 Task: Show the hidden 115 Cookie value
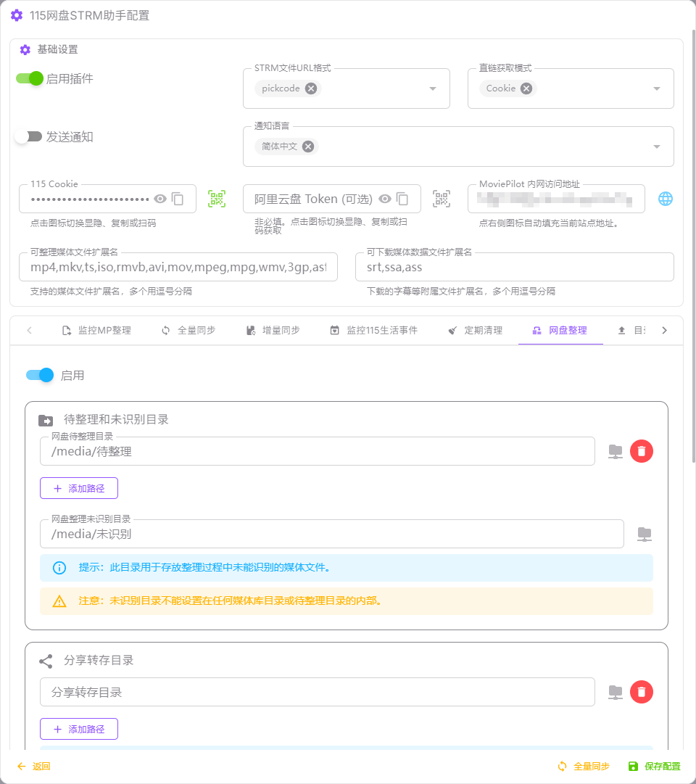click(160, 199)
